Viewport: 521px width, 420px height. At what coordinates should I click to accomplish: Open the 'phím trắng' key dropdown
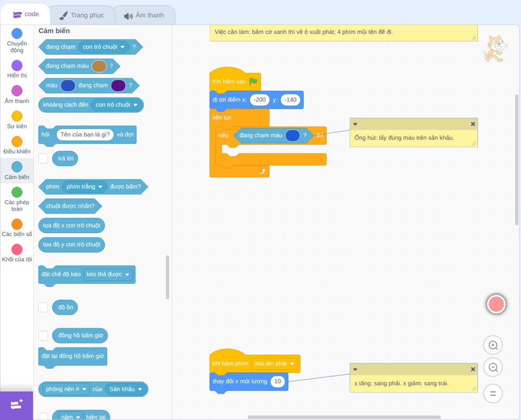84,187
